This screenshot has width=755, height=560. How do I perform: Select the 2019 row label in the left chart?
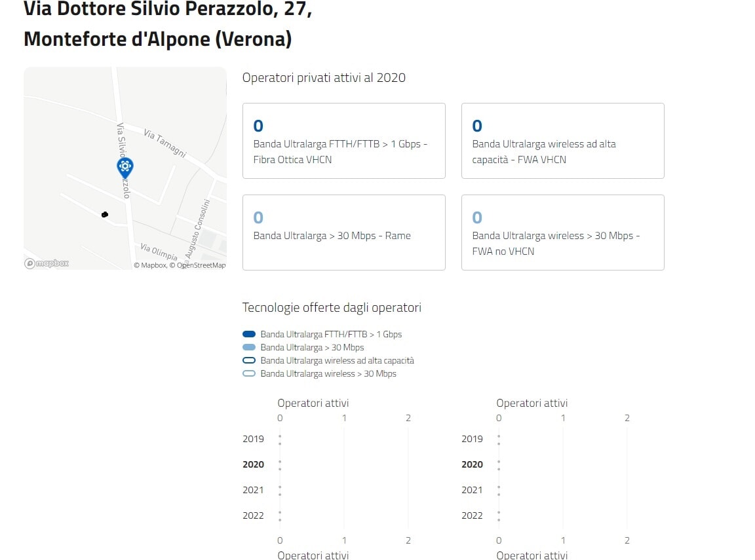pos(253,439)
